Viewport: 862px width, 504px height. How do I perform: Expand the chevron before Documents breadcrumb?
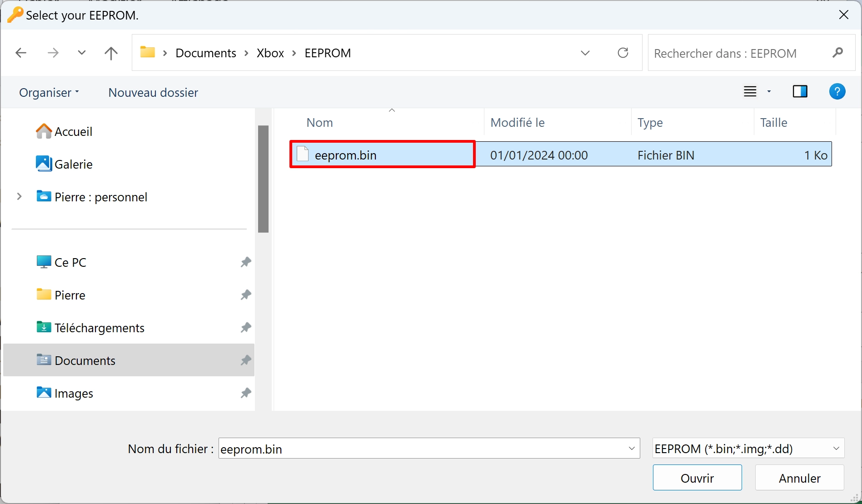[x=165, y=53]
